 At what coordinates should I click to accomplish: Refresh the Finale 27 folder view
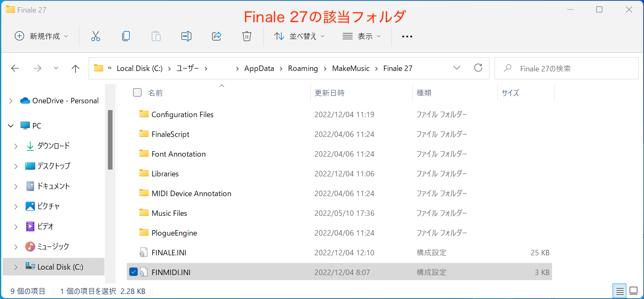pos(478,68)
